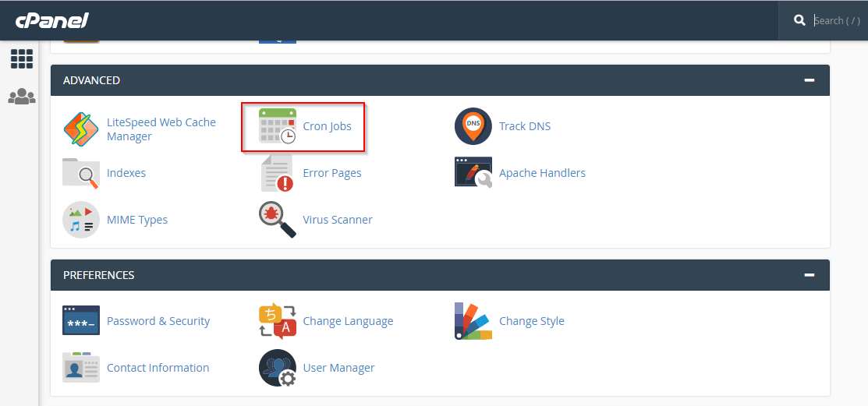Click the cPanel logo
Viewport: 868px width, 406px height.
(x=52, y=20)
